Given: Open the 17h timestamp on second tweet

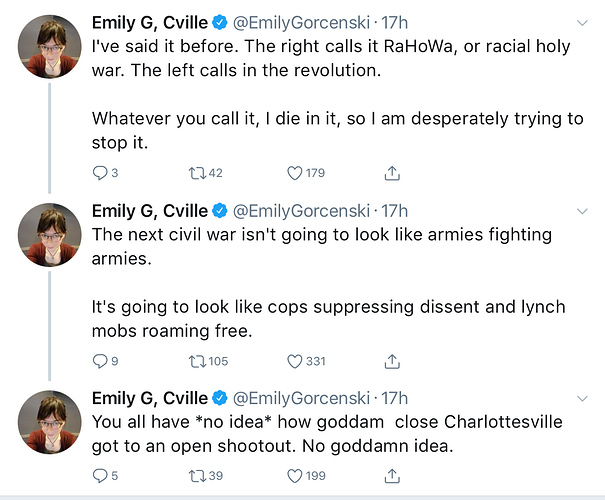Looking at the screenshot, I should point(394,211).
